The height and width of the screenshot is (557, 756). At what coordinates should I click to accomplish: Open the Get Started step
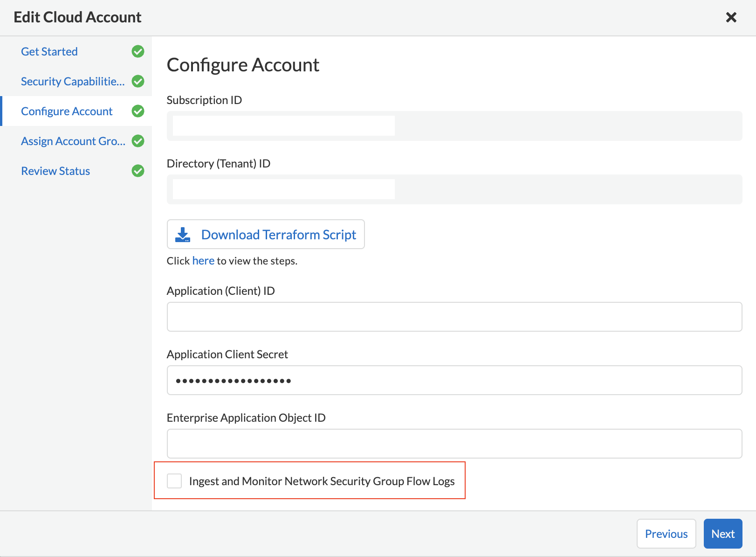click(49, 52)
